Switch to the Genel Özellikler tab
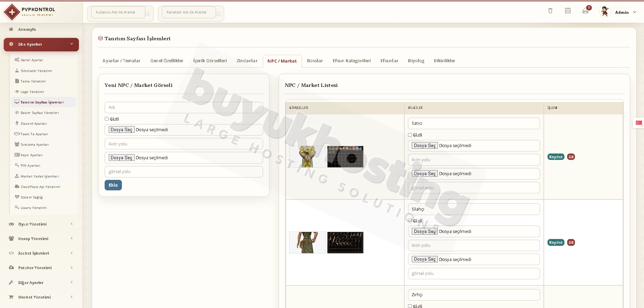The height and width of the screenshot is (308, 644). click(x=167, y=61)
